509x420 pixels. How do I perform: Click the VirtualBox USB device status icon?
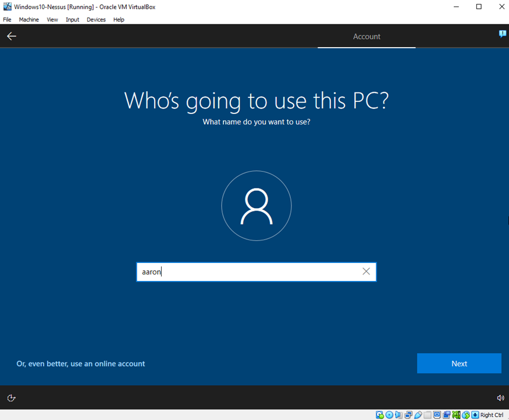(x=418, y=415)
